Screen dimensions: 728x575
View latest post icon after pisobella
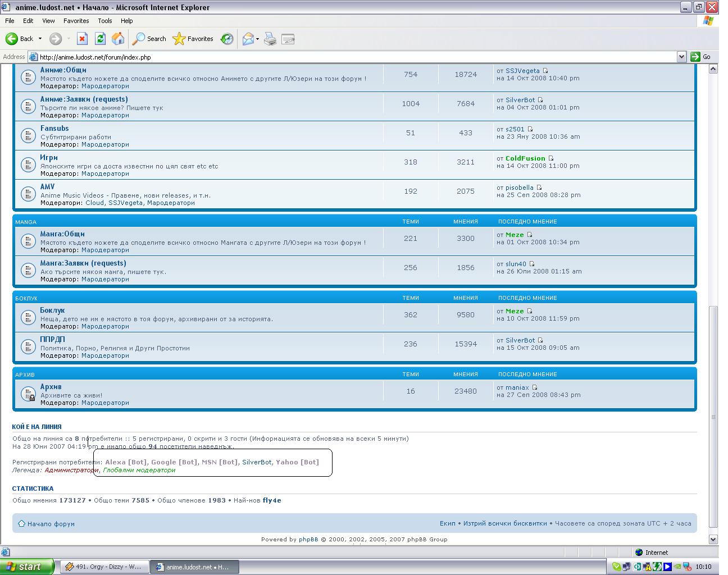[x=539, y=188]
